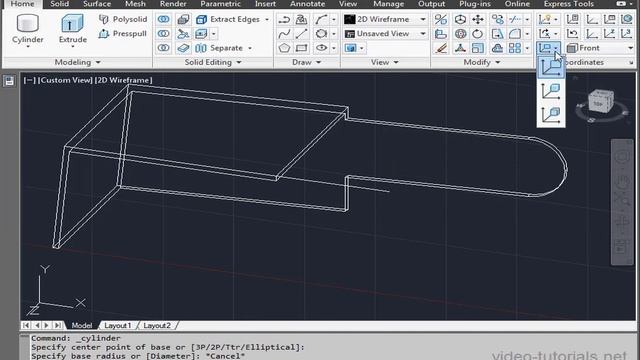Click the [-] viewport controls label
This screenshot has height=360, width=640.
29,80
